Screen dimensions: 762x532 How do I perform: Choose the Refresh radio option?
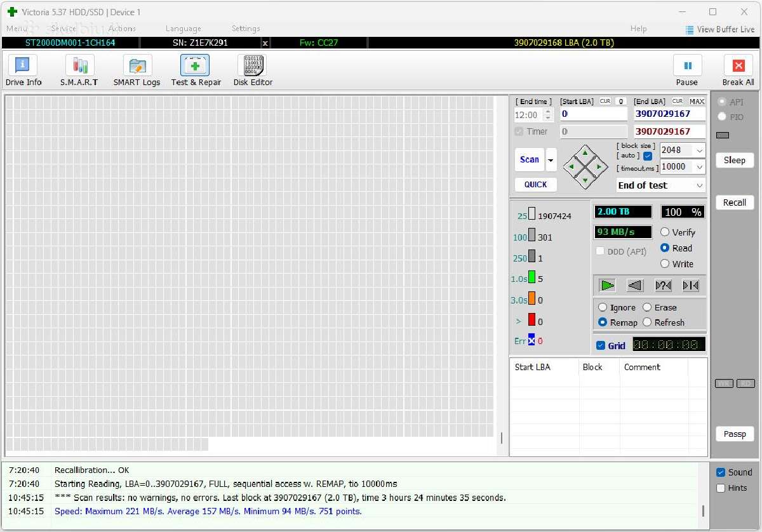coord(647,323)
